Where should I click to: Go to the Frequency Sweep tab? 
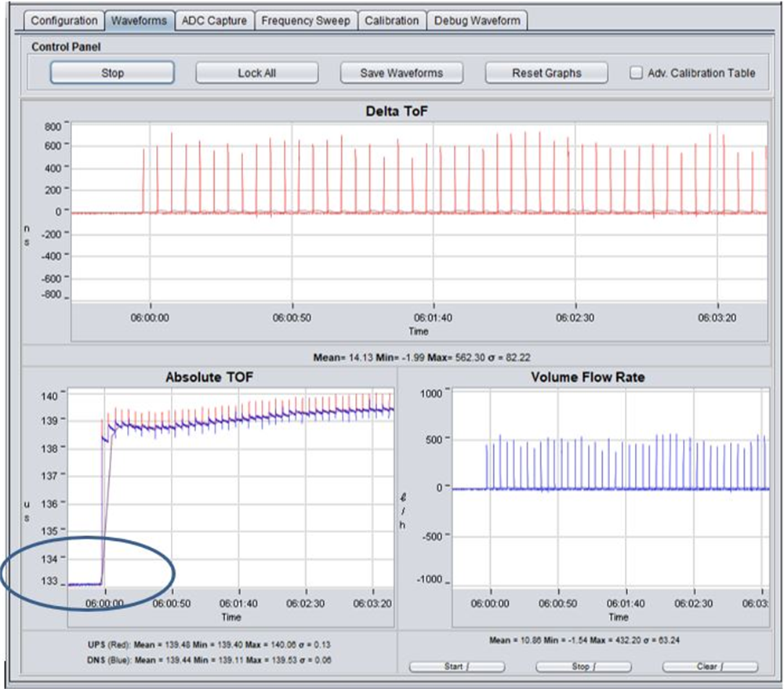(307, 20)
